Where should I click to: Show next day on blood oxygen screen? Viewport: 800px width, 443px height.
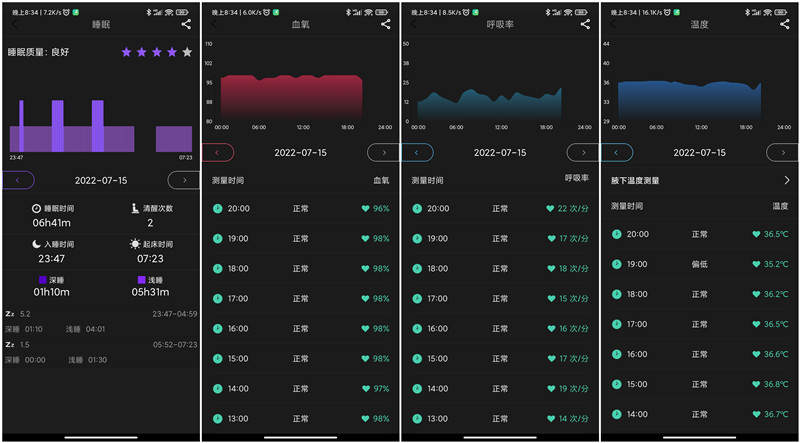coord(383,152)
